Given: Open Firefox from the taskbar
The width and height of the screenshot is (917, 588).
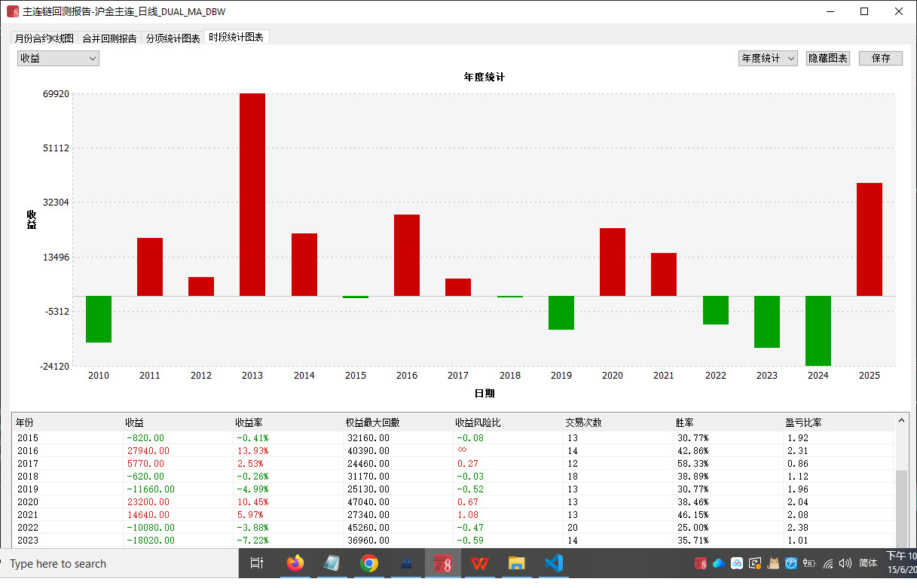Looking at the screenshot, I should tap(295, 563).
